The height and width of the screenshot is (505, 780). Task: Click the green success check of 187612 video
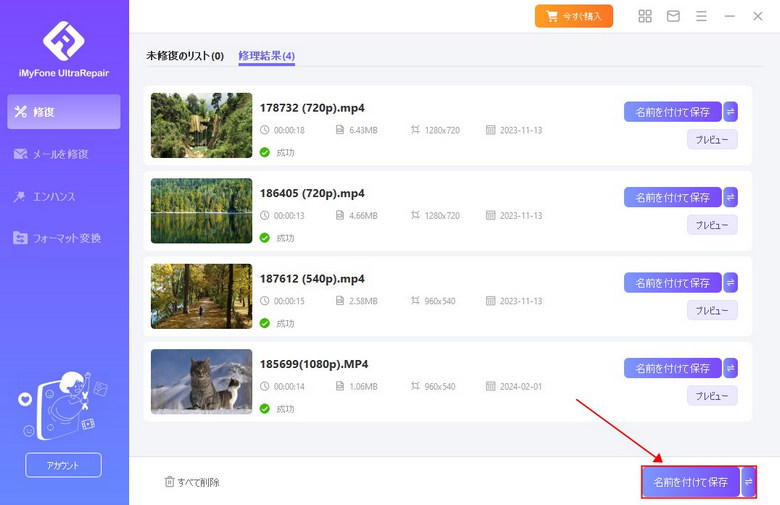point(265,323)
